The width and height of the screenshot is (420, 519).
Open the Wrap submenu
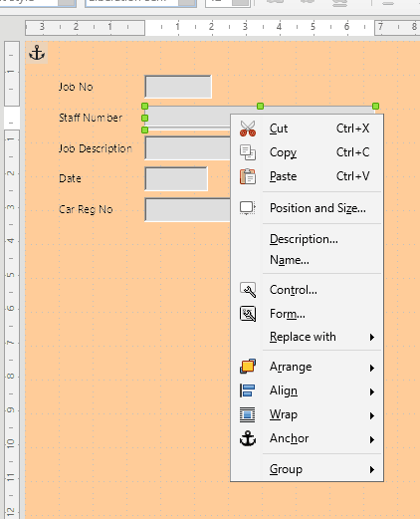coord(307,414)
